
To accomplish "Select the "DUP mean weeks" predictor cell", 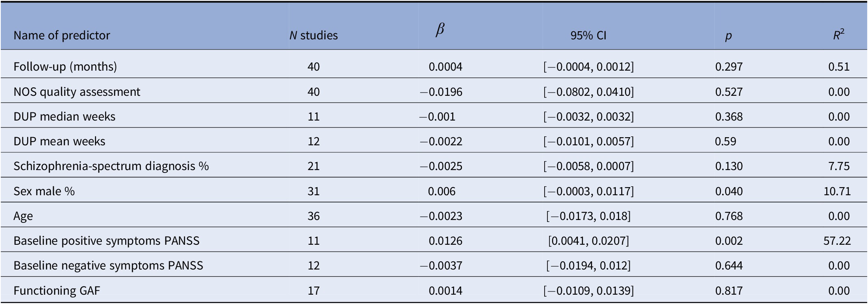I will click(59, 141).
